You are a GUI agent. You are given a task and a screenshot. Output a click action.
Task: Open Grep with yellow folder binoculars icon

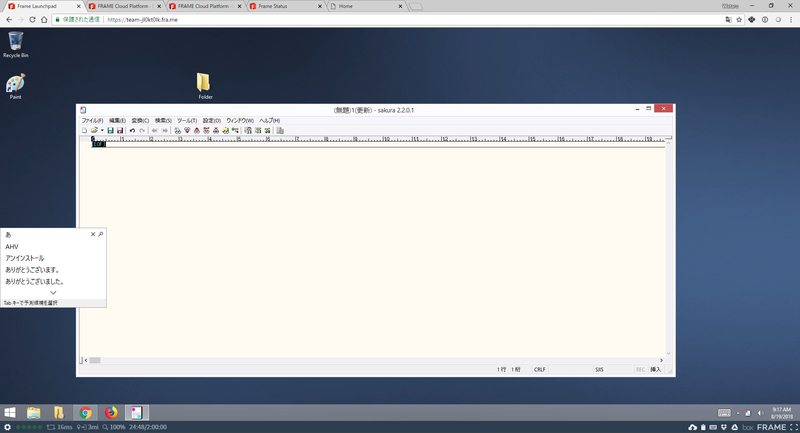[226, 131]
